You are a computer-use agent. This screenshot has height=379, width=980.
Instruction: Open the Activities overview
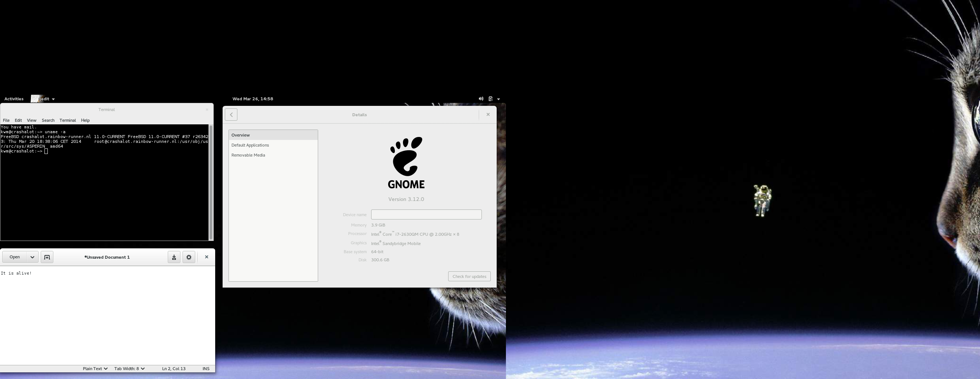point(14,99)
